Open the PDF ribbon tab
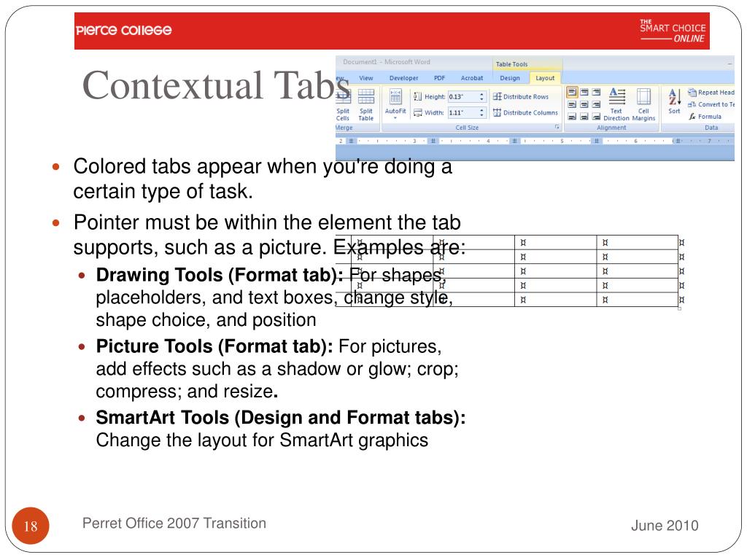This screenshot has width=747, height=560. [439, 78]
